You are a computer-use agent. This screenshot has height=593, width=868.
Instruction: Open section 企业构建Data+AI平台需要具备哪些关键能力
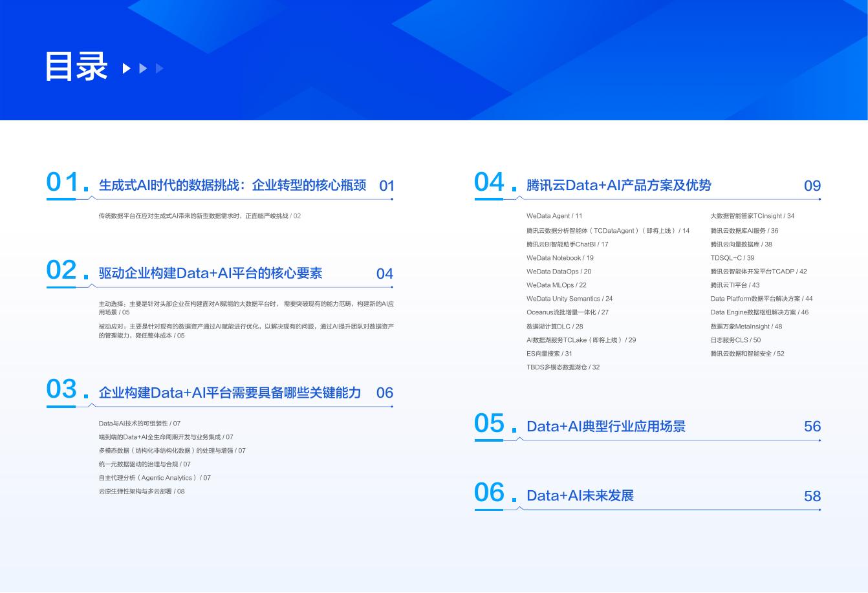(x=230, y=393)
